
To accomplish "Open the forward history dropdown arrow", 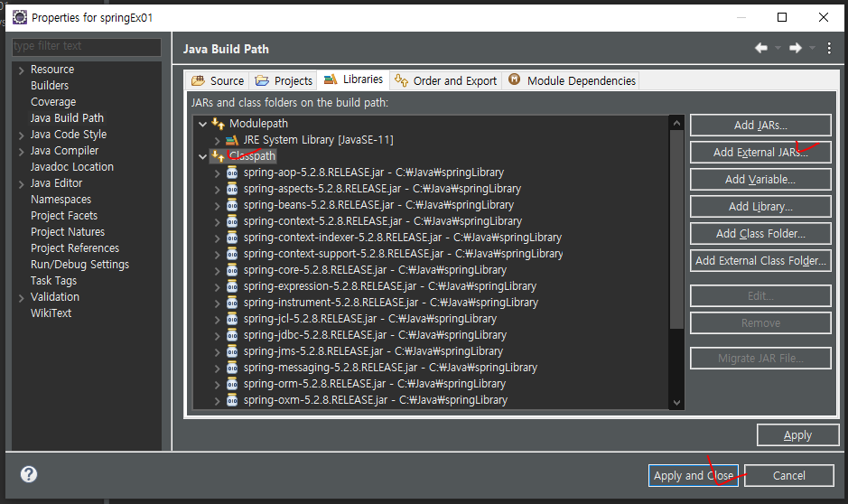I will (812, 48).
